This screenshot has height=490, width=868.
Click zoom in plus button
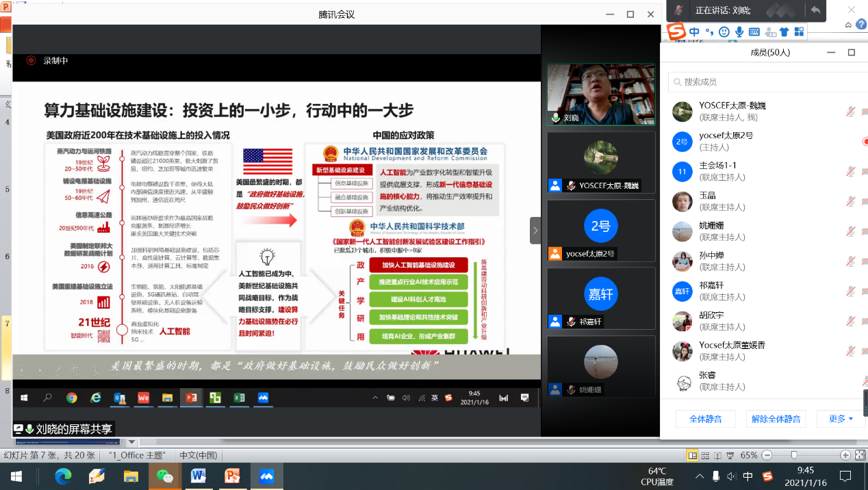[845, 455]
